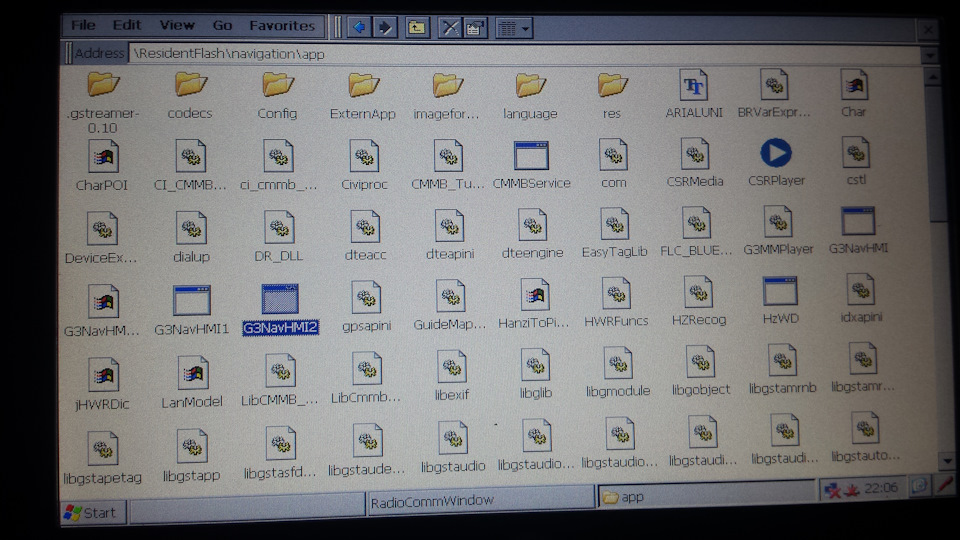The height and width of the screenshot is (540, 960).
Task: Click the show desktop tray icon
Action: click(919, 486)
